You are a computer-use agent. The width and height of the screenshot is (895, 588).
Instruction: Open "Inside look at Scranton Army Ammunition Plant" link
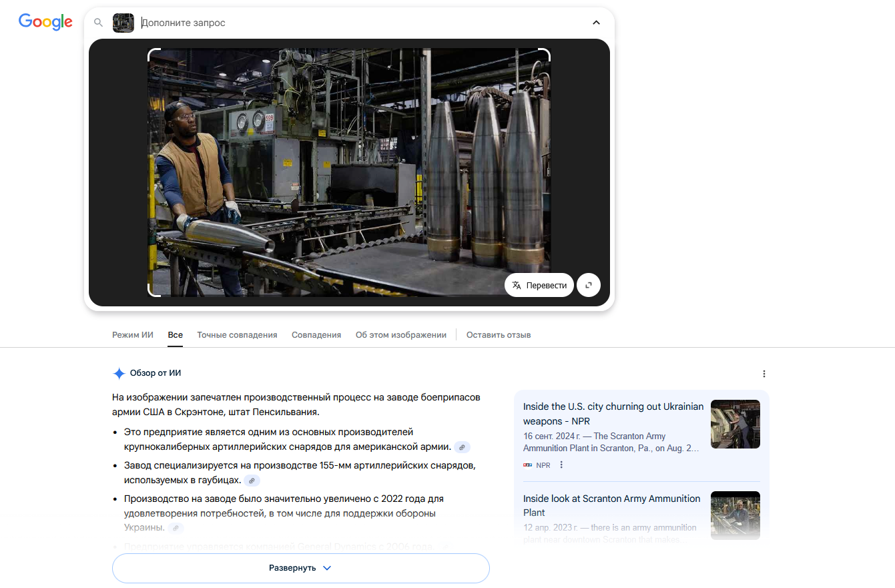(612, 505)
